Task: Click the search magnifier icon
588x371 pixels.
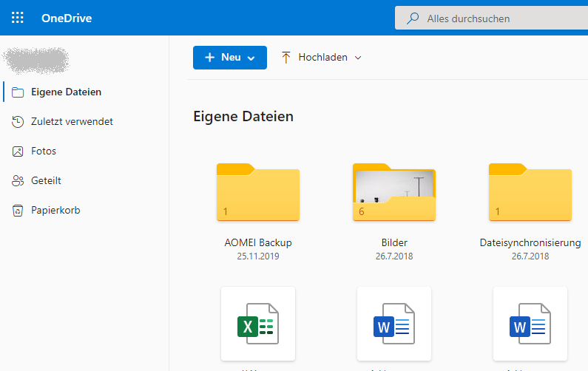Action: (x=413, y=18)
